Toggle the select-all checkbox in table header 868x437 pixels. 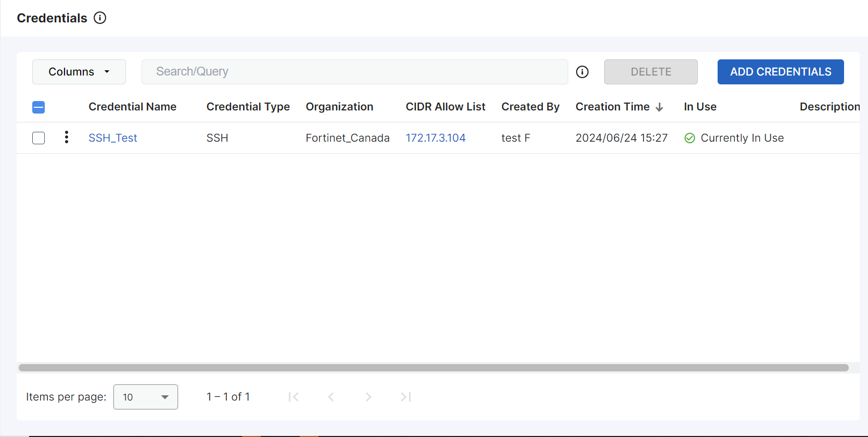[x=39, y=107]
